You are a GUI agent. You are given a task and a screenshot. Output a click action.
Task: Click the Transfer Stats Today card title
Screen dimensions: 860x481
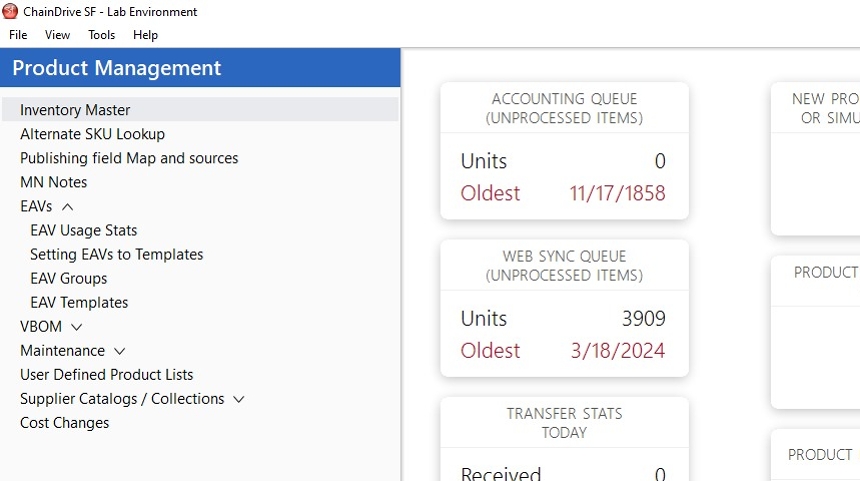pos(564,423)
